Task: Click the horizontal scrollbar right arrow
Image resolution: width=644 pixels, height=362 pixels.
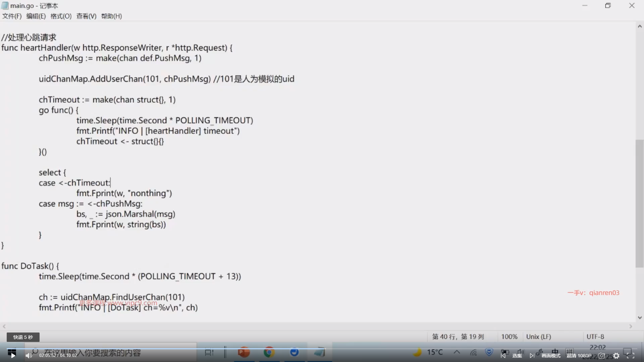Action: (631, 326)
